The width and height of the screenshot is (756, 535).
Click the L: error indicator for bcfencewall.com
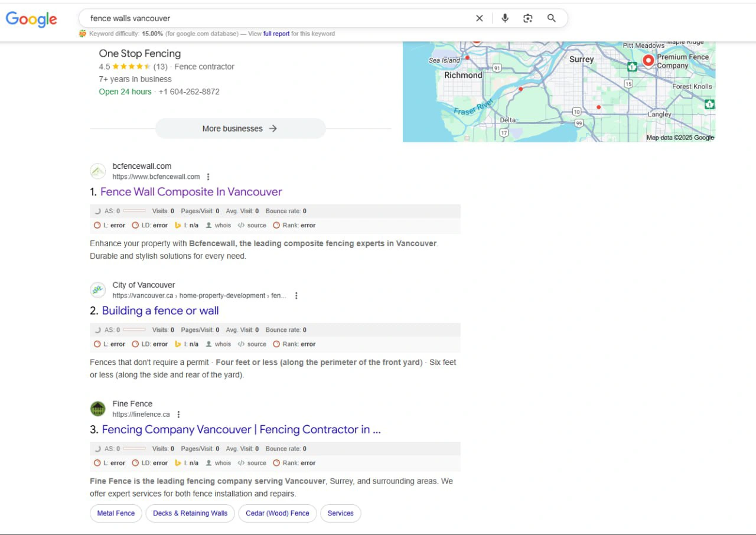click(x=110, y=225)
